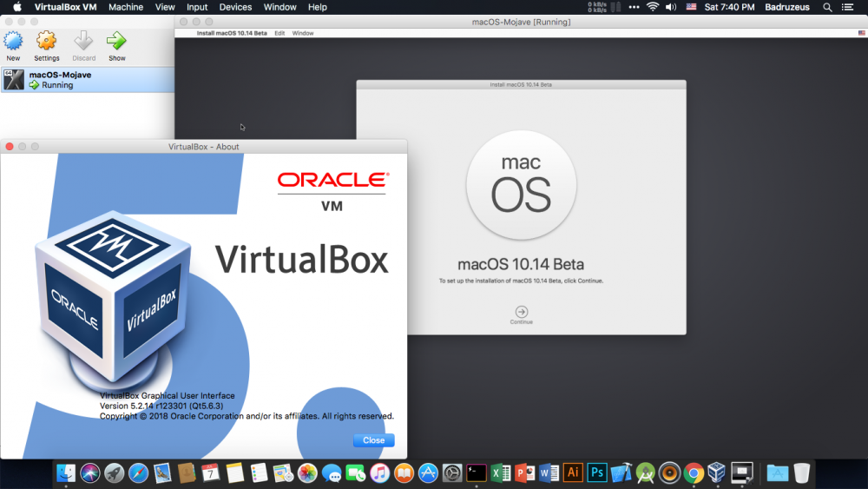Open Android Studio in the Dock
Viewport: 868px width, 489px height.
coord(646,473)
